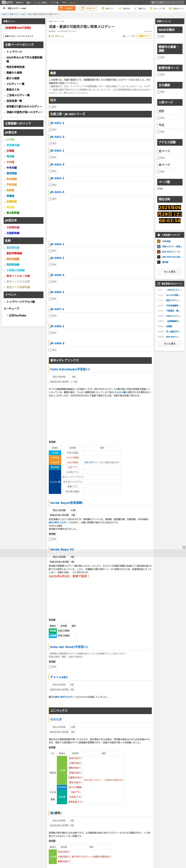The height and width of the screenshot is (868, 186).
Task: Expand NEWお勧め sidebar section
Action: pyautogui.click(x=159, y=36)
